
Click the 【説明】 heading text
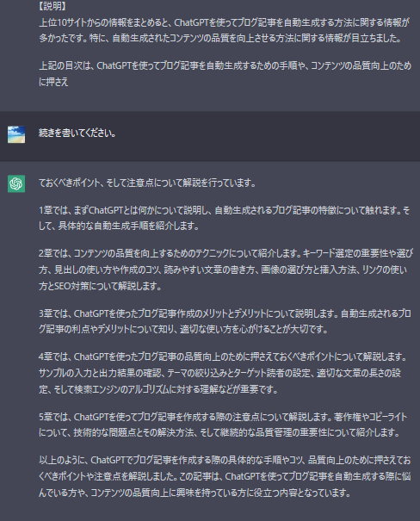pos(52,6)
